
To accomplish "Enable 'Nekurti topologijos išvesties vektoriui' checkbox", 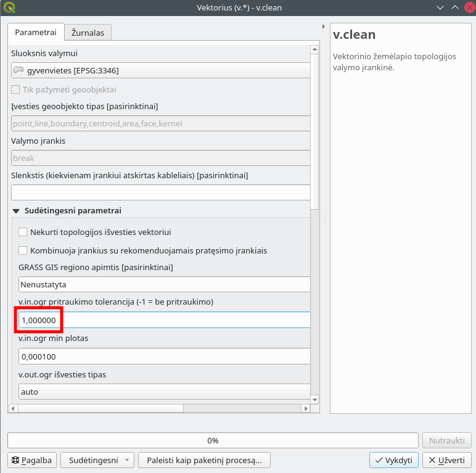I will pyautogui.click(x=23, y=232).
